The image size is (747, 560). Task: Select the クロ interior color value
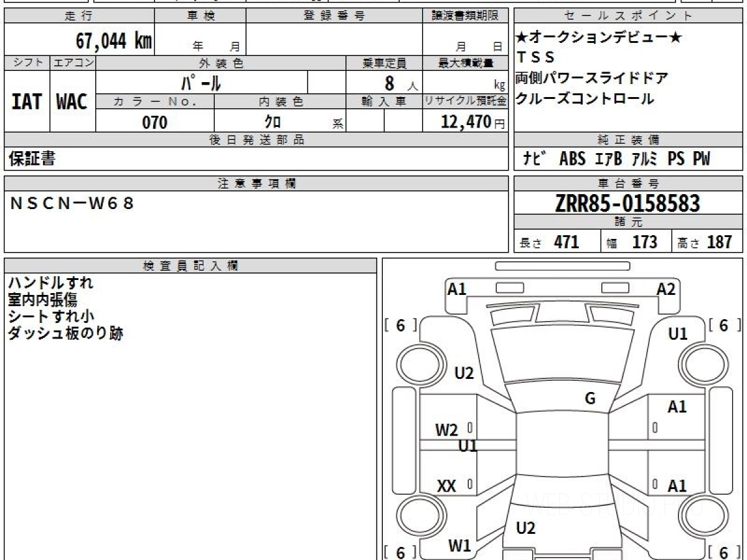click(272, 123)
